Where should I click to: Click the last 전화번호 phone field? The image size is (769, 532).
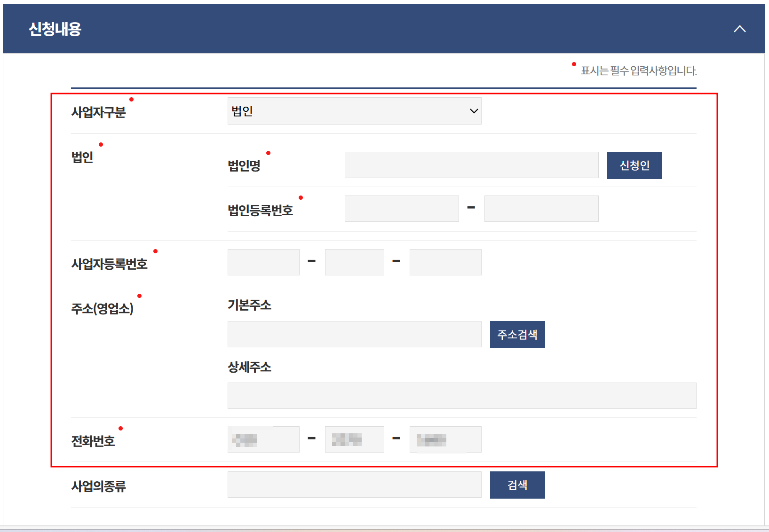click(x=445, y=439)
